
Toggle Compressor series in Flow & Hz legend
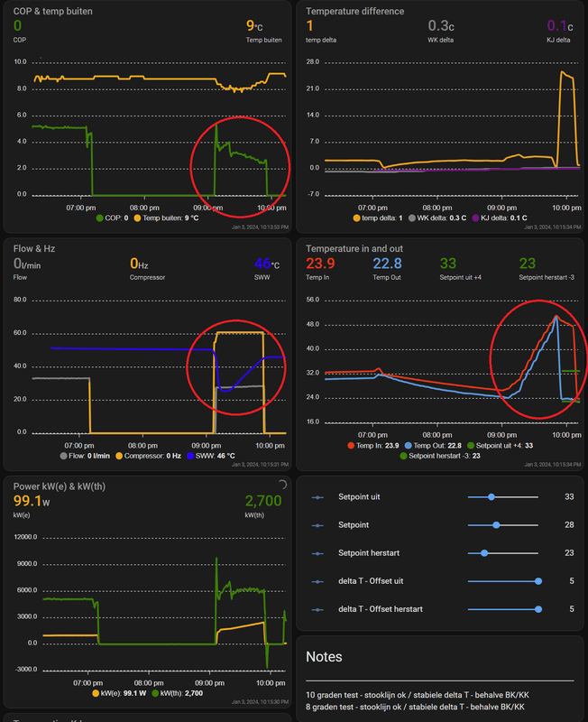pyautogui.click(x=148, y=456)
